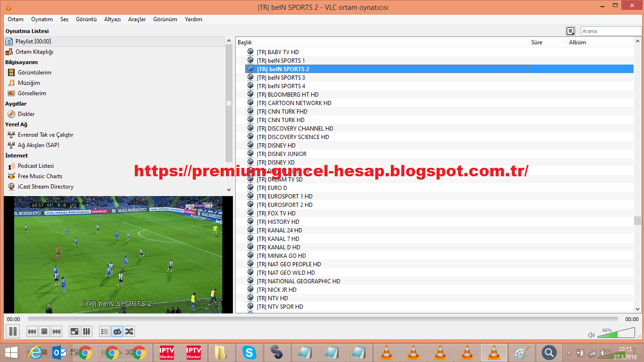The height and width of the screenshot is (362, 644).
Task: Select |TR| CARTOON NETWORK HD row
Action: (x=435, y=103)
